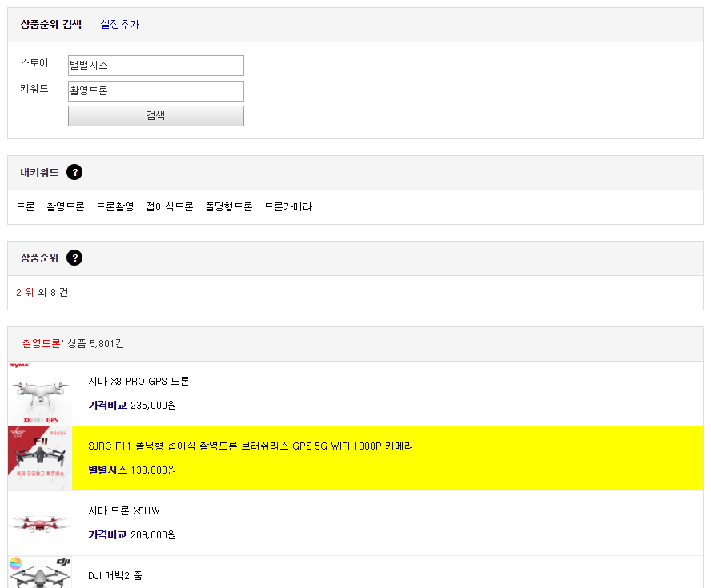The image size is (711, 588).
Task: Open the Syma X8 PRO GPS thumbnail
Action: (40, 394)
